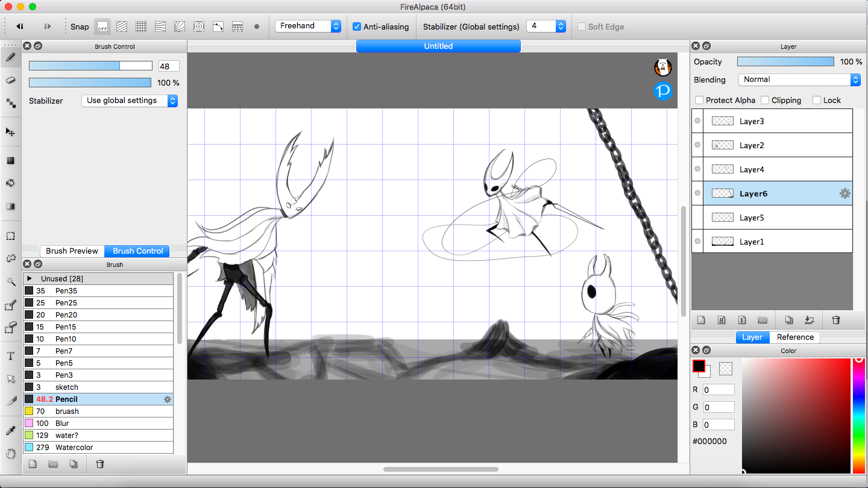Enable the Clipping checkbox
Viewport: 868px width, 488px height.
click(765, 100)
